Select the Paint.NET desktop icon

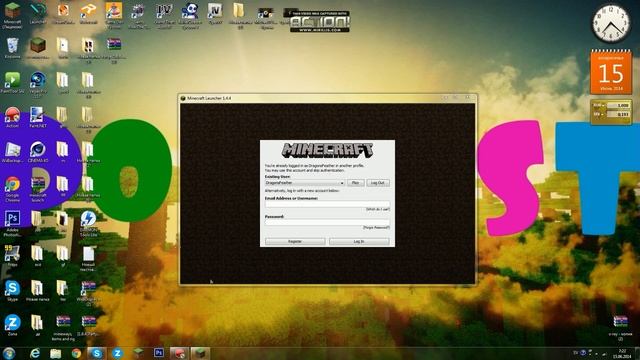click(x=38, y=118)
